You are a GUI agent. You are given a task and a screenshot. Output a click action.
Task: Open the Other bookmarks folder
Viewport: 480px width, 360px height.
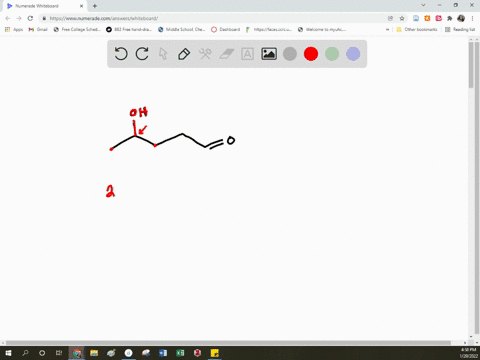pos(417,29)
